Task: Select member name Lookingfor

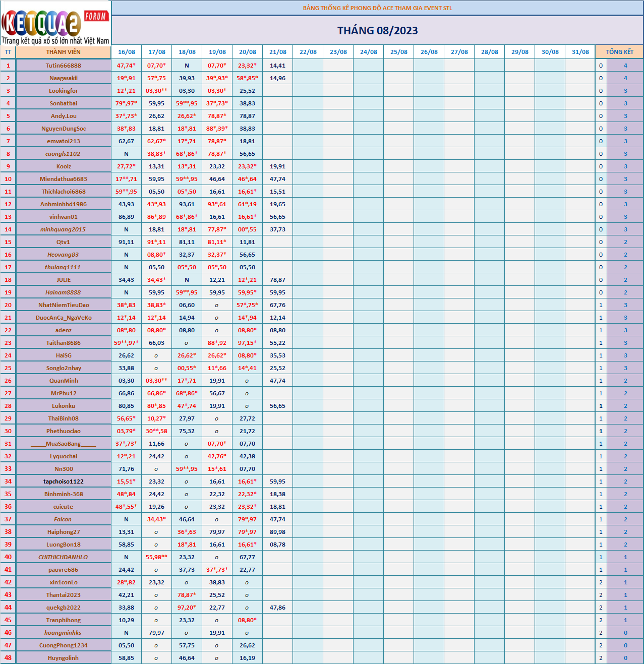Action: [x=64, y=91]
